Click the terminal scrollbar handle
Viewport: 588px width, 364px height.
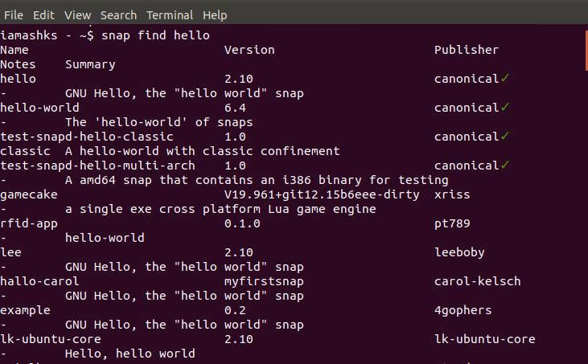click(x=586, y=50)
